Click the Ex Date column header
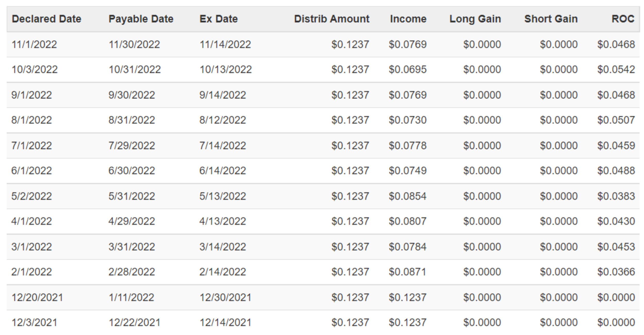The image size is (644, 335). [218, 19]
